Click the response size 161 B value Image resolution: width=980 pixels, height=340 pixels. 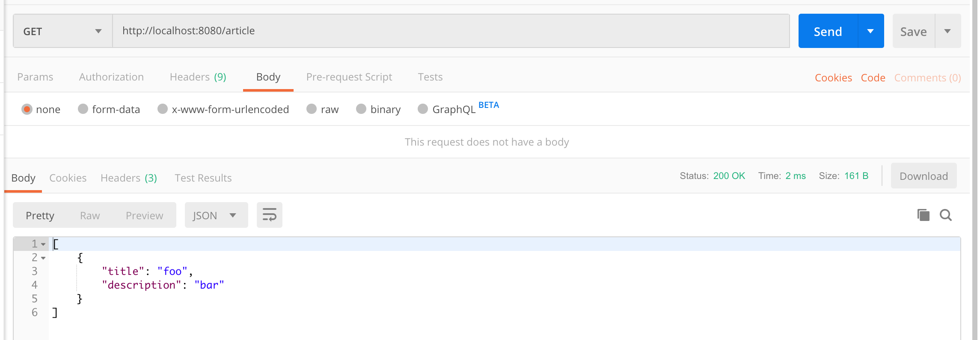point(856,176)
